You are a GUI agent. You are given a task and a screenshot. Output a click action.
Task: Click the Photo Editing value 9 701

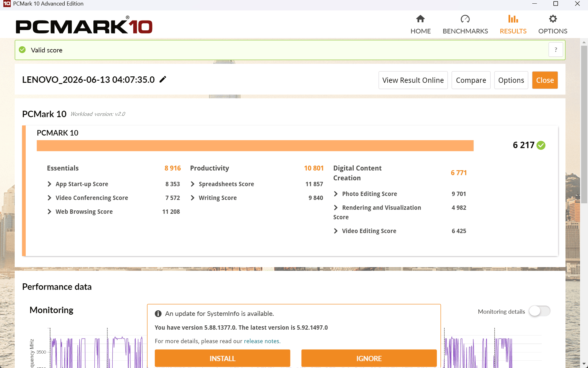[459, 194]
